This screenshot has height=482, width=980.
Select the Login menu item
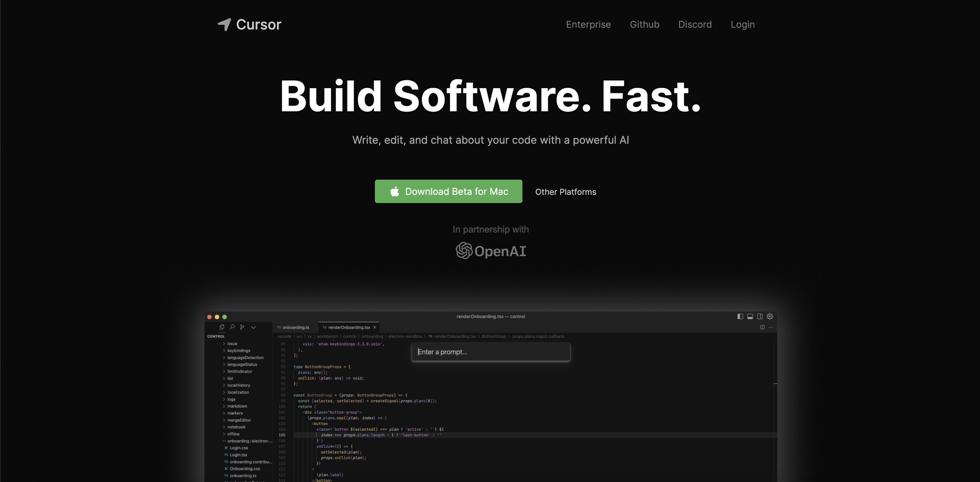coord(743,24)
